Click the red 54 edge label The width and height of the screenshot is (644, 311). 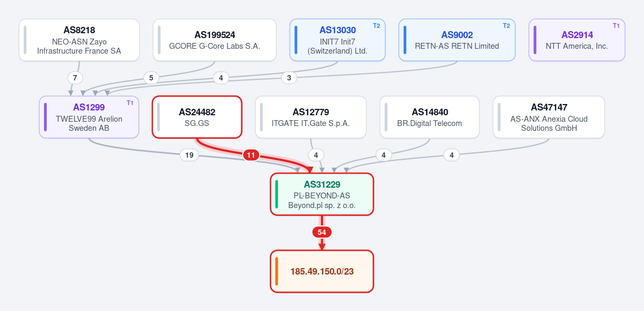322,232
